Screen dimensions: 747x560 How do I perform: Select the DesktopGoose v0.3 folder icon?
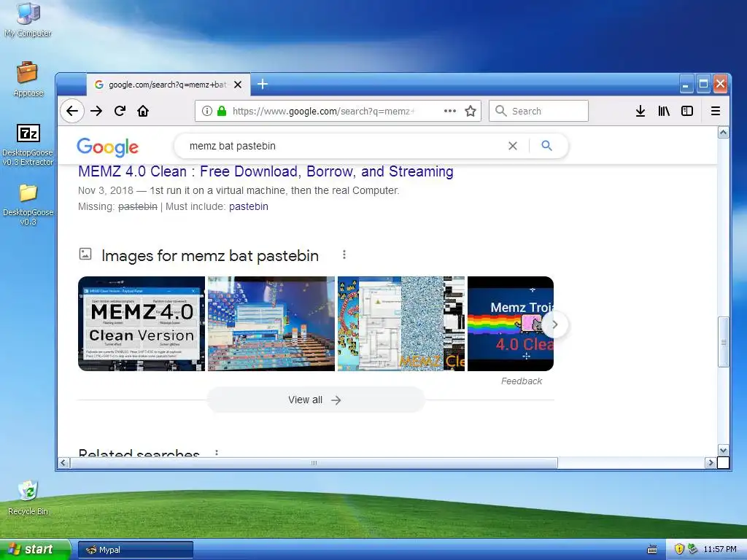pos(28,205)
